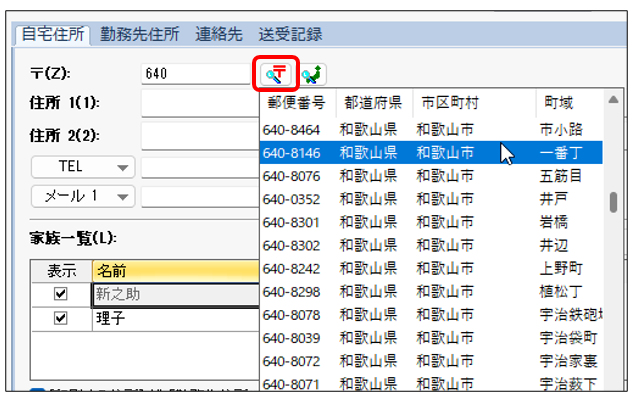Click into the 住所 2 input field
The image size is (640, 404).
click(199, 135)
